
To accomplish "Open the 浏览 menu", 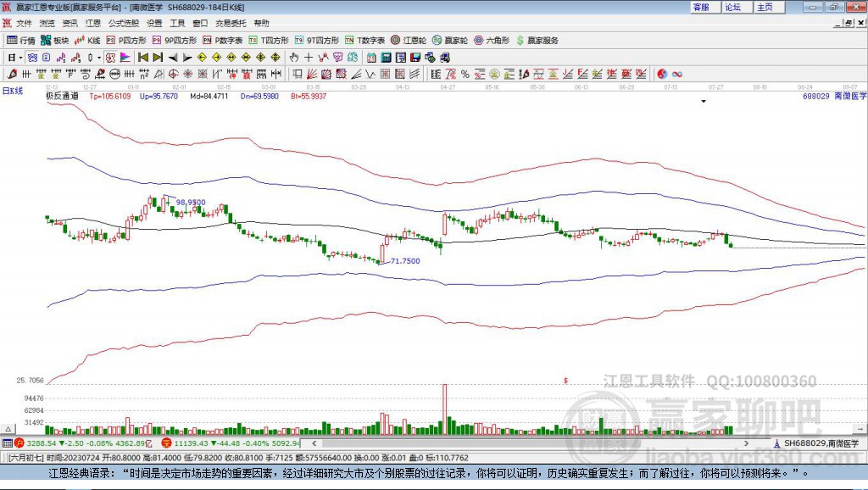I will 47,23.
